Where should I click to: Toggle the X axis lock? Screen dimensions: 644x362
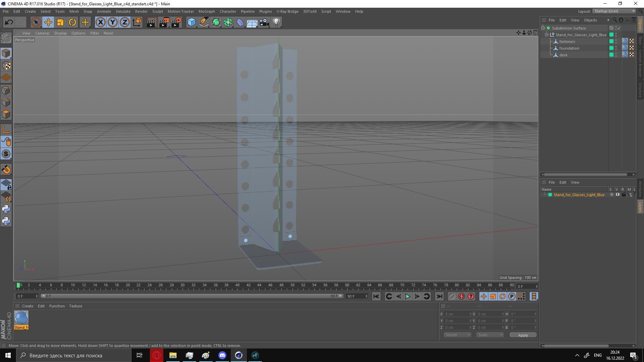[100, 22]
